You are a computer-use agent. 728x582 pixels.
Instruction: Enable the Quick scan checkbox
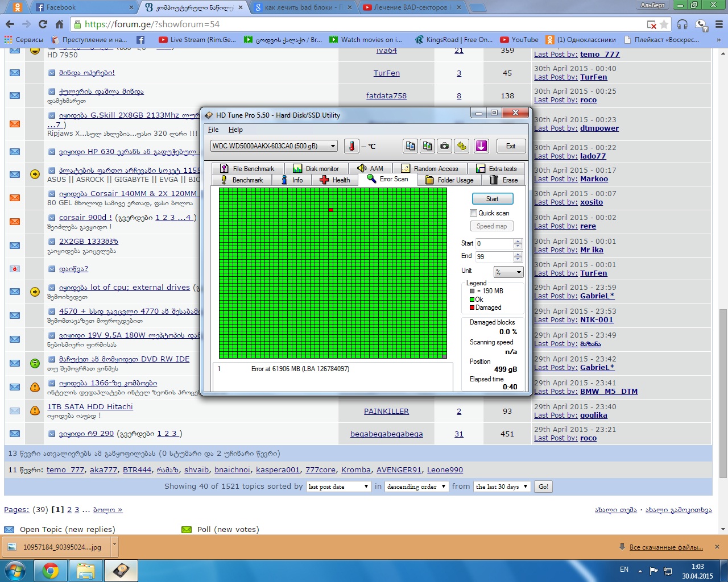[x=473, y=213]
